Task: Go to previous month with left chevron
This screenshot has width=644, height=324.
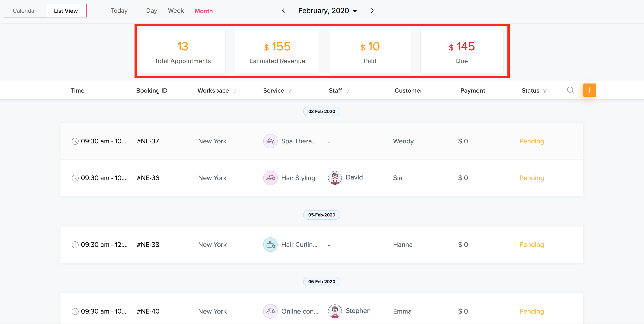Action: click(x=283, y=10)
